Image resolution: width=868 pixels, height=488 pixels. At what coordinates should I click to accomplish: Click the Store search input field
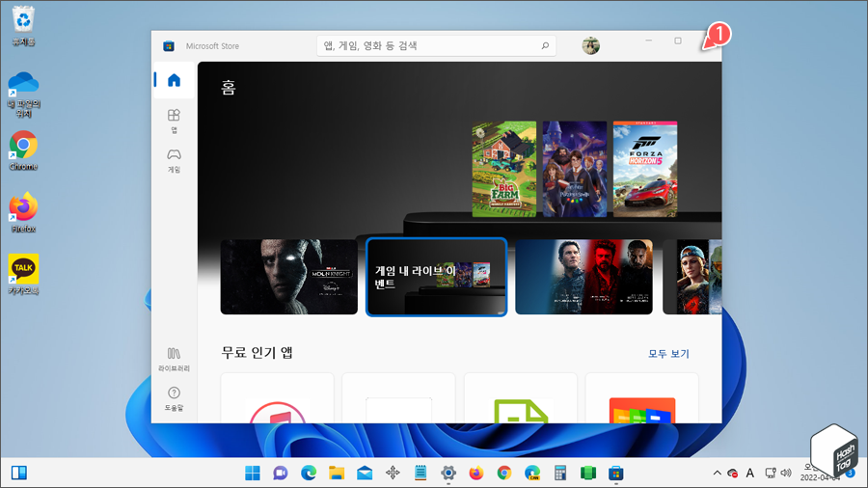pyautogui.click(x=436, y=46)
